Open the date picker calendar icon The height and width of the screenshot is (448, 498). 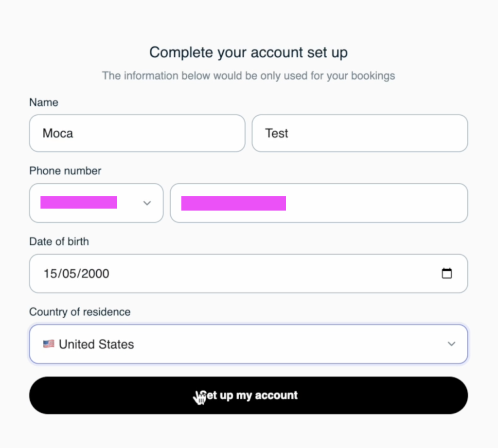(x=446, y=274)
